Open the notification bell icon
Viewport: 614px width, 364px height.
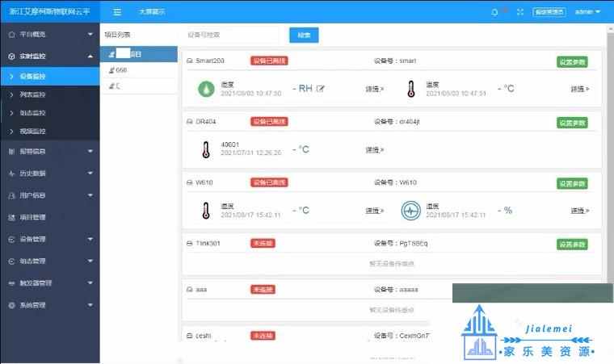click(x=495, y=12)
